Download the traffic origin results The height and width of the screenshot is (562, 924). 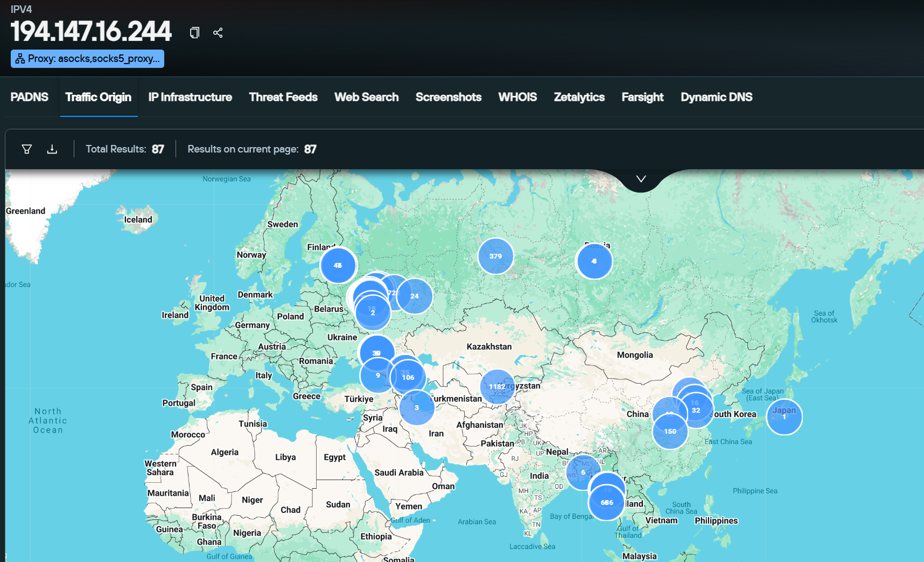(52, 149)
